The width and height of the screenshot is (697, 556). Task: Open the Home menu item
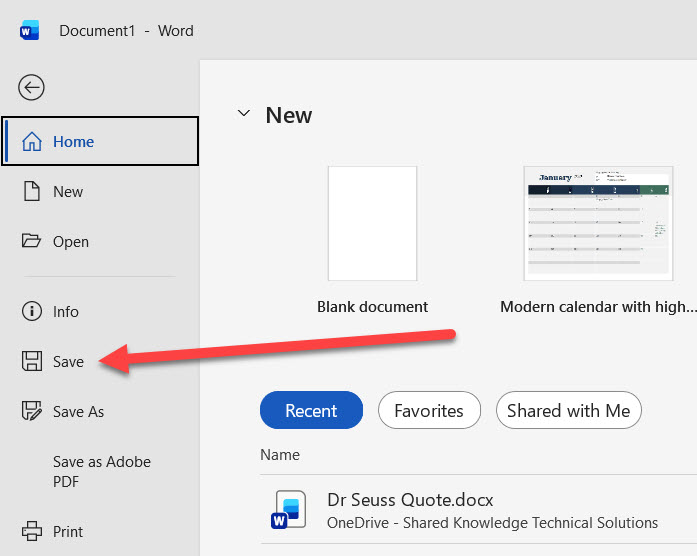(100, 141)
